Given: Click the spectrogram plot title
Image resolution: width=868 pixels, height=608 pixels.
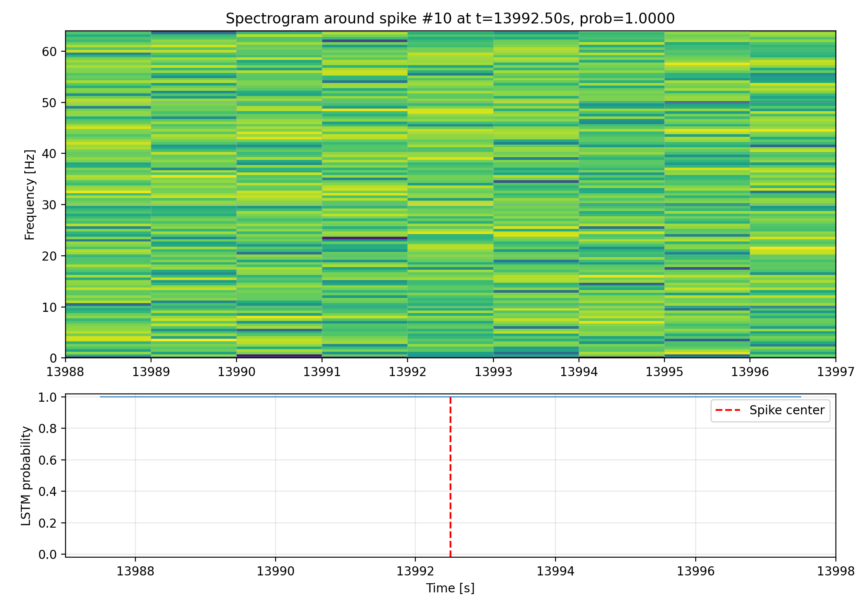Looking at the screenshot, I should 450,19.
